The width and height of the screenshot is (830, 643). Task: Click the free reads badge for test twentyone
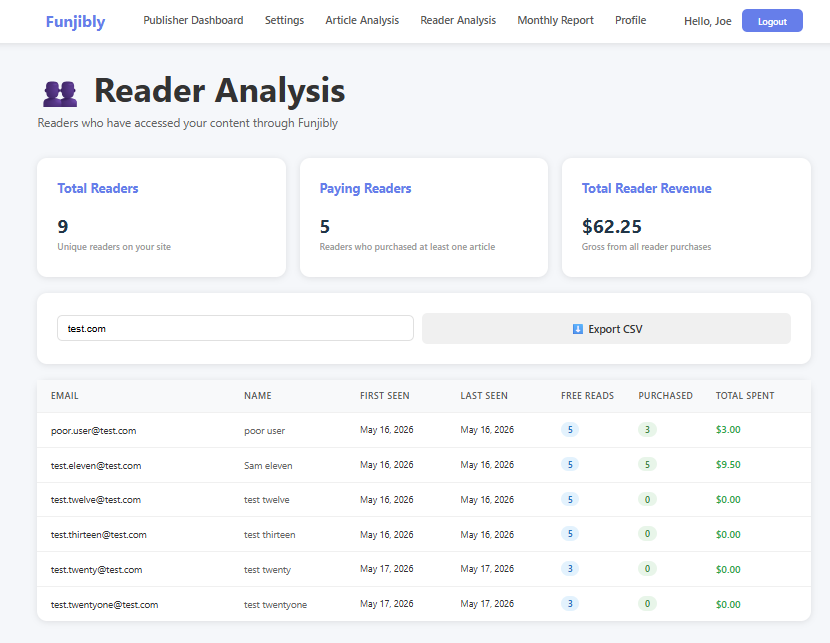click(x=570, y=603)
